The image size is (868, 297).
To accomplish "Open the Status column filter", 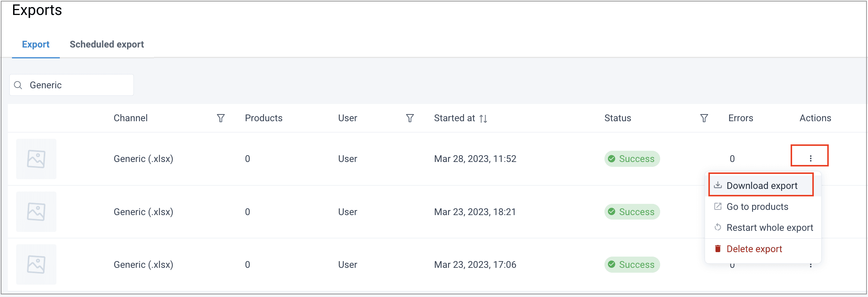I will point(704,118).
